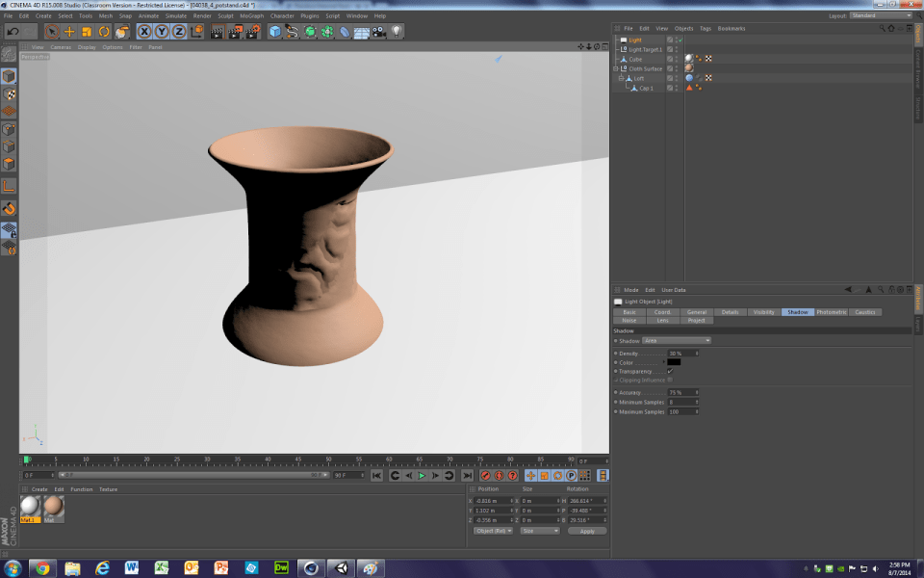Uncheck the Transparency checkbox
Viewport: 924px width, 578px height.
tap(670, 371)
